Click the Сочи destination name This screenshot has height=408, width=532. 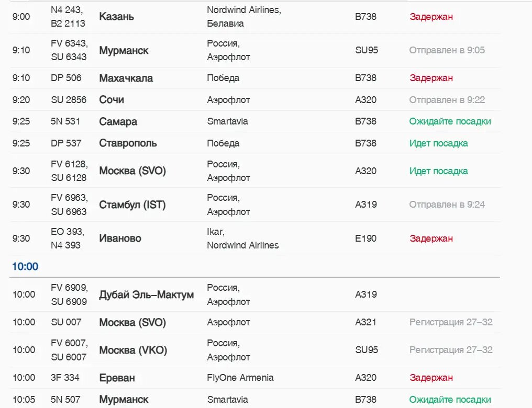coord(112,100)
